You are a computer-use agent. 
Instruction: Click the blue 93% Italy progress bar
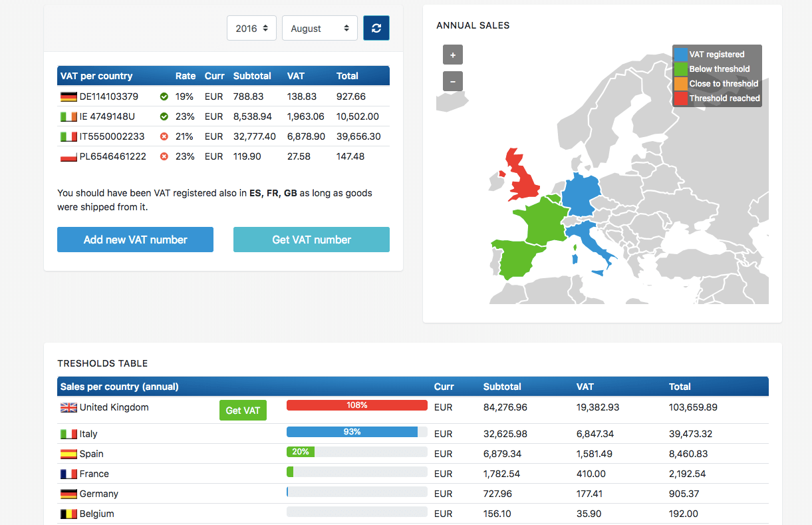coord(352,432)
